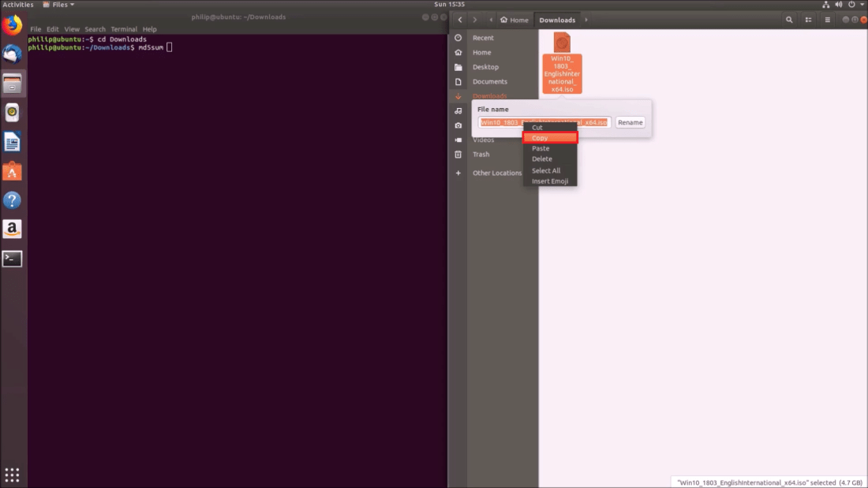Open Terminal's Search menu
The image size is (868, 488).
click(95, 29)
